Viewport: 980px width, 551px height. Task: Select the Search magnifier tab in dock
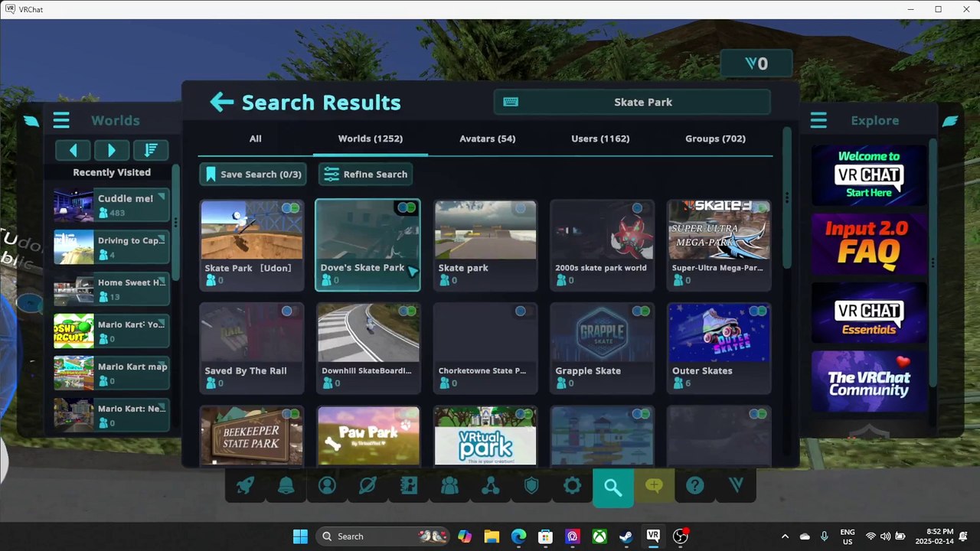[612, 487]
